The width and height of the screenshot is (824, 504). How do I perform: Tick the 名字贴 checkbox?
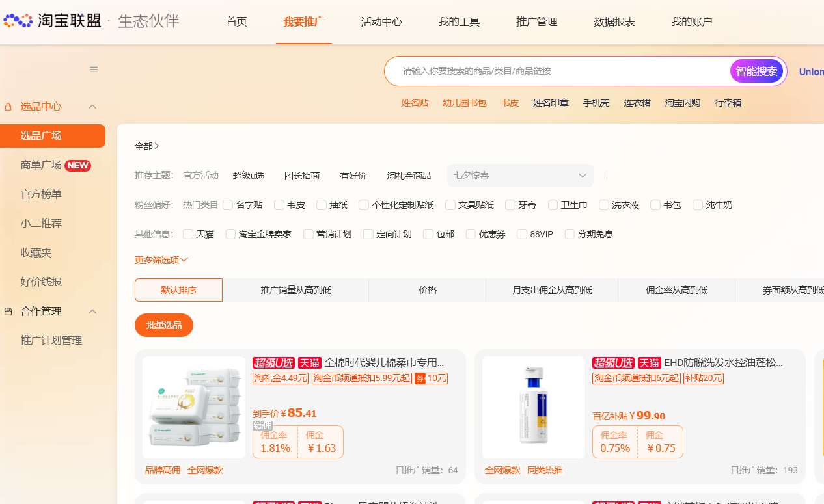(x=228, y=205)
